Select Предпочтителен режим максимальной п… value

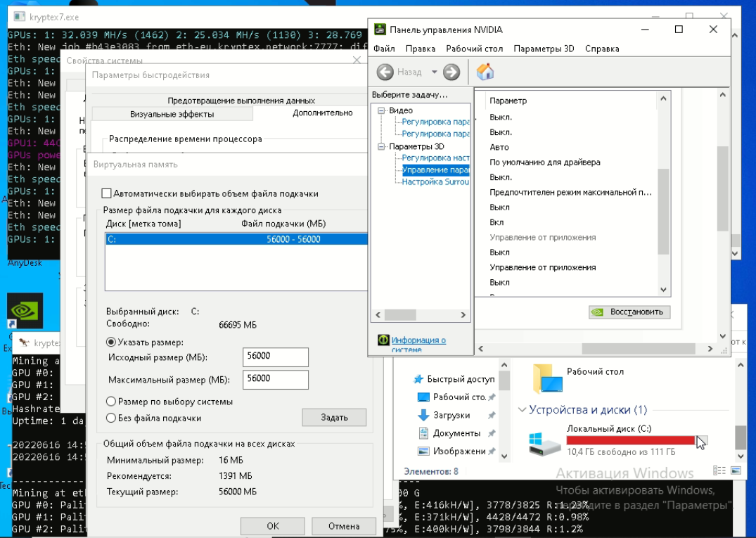[x=570, y=193]
